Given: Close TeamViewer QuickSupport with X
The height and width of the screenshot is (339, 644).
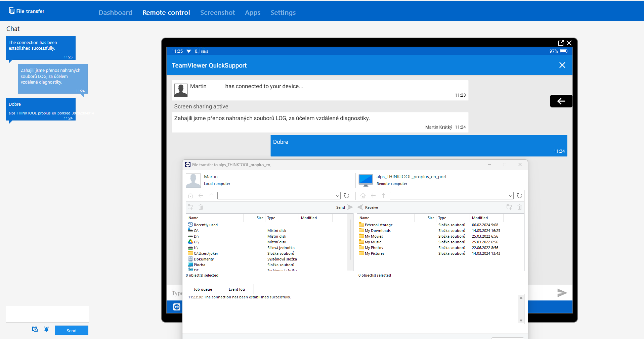Looking at the screenshot, I should click(562, 65).
